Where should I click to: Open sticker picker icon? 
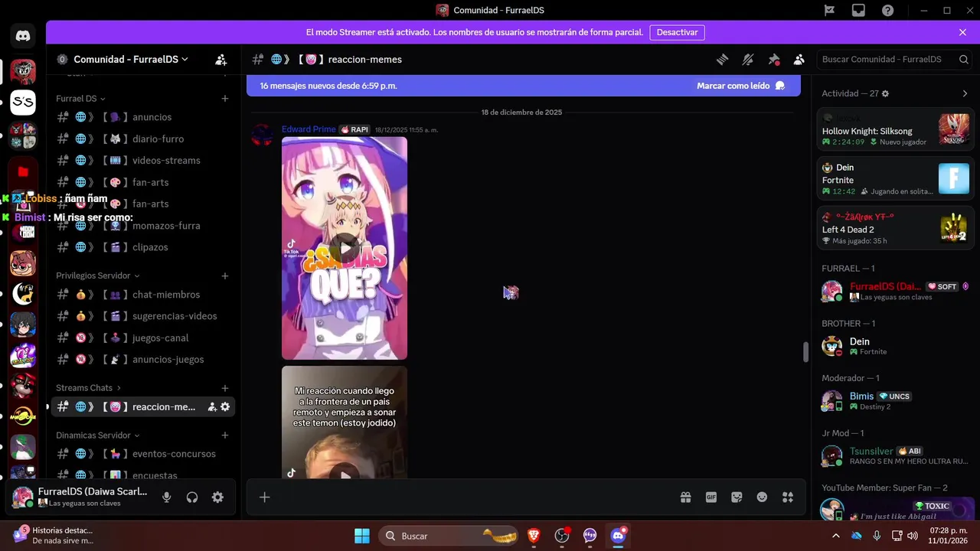pos(737,497)
